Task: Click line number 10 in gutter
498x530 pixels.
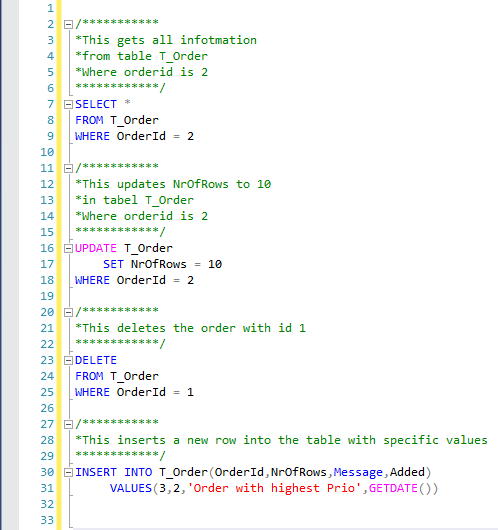Action: tap(47, 152)
